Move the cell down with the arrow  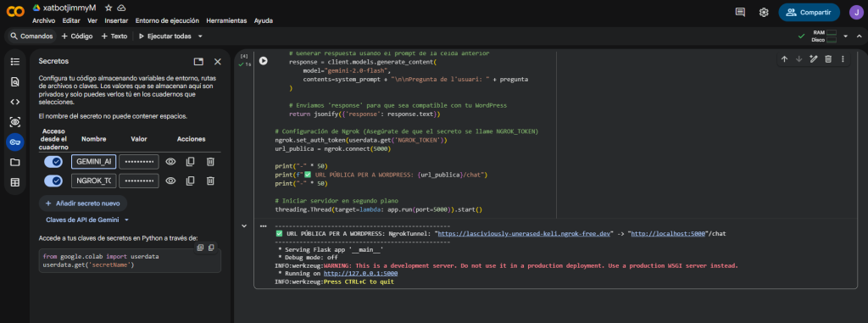798,58
